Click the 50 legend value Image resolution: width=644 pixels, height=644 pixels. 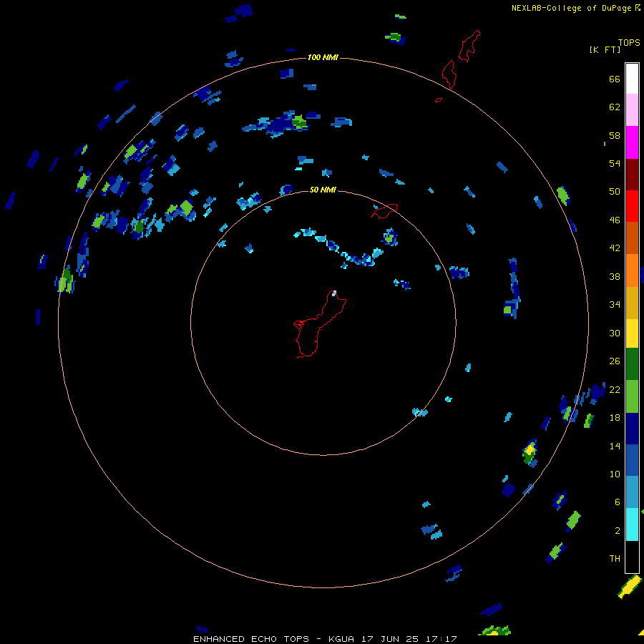click(x=615, y=192)
